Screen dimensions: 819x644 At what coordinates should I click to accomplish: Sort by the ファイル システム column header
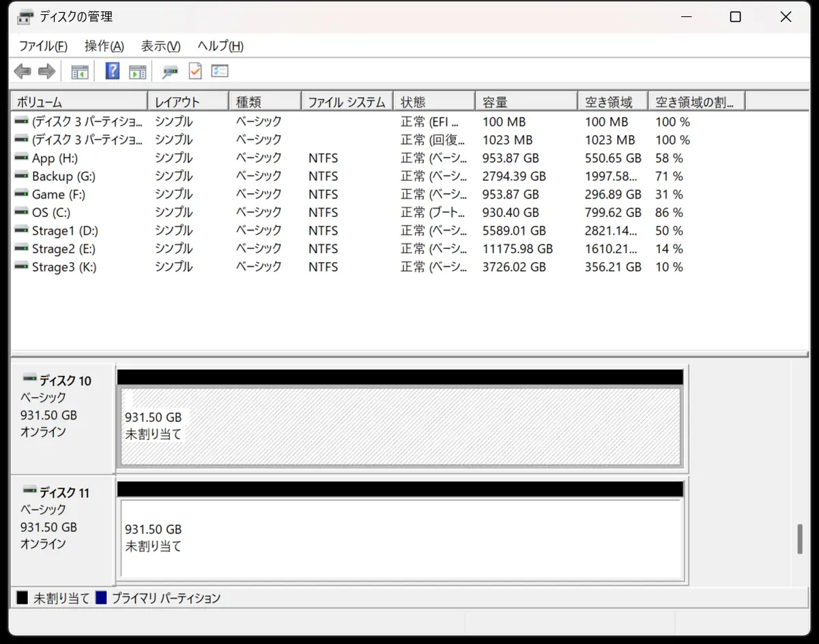(x=347, y=102)
